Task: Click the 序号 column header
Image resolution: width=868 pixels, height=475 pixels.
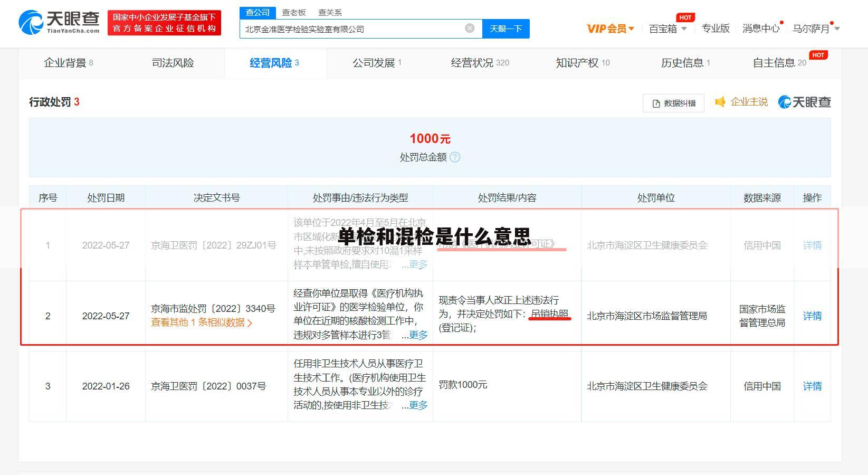Action: pyautogui.click(x=47, y=198)
